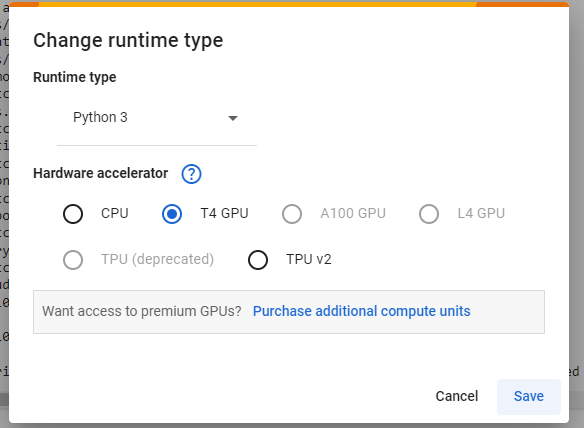
Task: Select the TPU (deprecated) radio circle
Action: (73, 260)
